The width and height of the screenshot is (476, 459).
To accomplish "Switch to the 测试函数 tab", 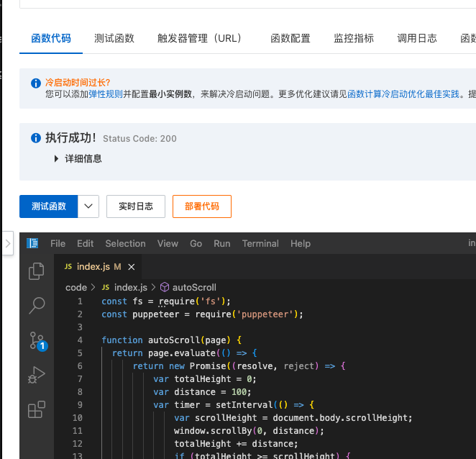I will tap(114, 38).
